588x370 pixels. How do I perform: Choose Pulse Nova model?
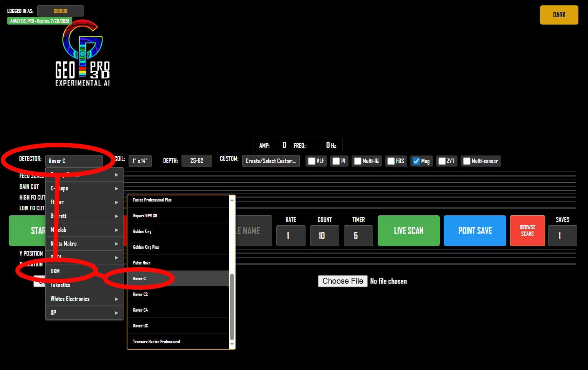pos(178,263)
